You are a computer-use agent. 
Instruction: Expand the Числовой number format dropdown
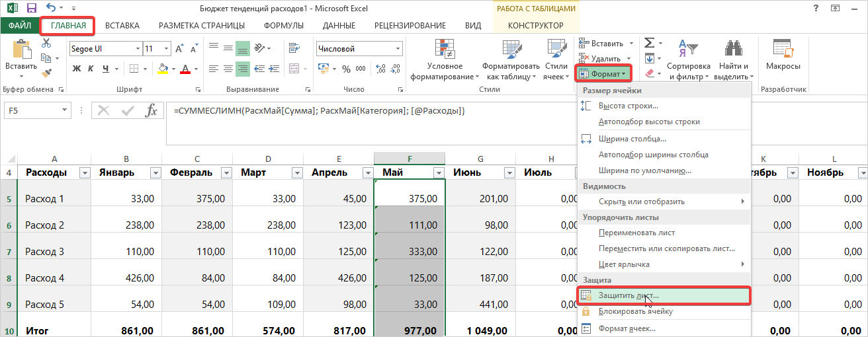pyautogui.click(x=397, y=49)
